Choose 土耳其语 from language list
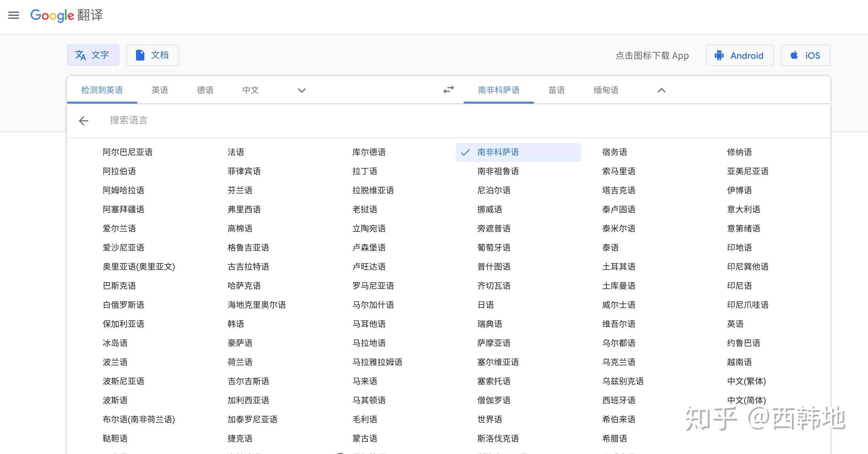 (619, 267)
